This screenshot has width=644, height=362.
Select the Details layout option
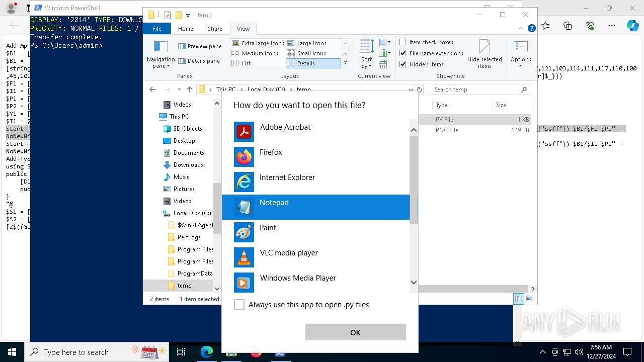click(x=313, y=63)
